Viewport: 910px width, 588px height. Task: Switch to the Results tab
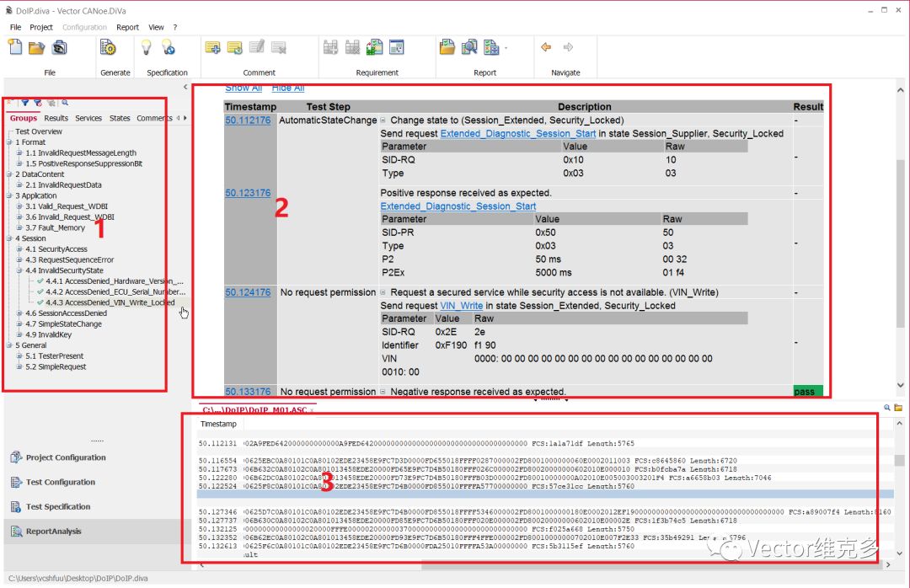[x=56, y=118]
